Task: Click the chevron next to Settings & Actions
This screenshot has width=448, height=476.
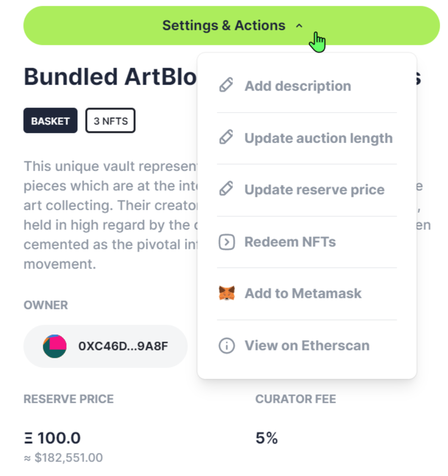Action: (x=299, y=26)
